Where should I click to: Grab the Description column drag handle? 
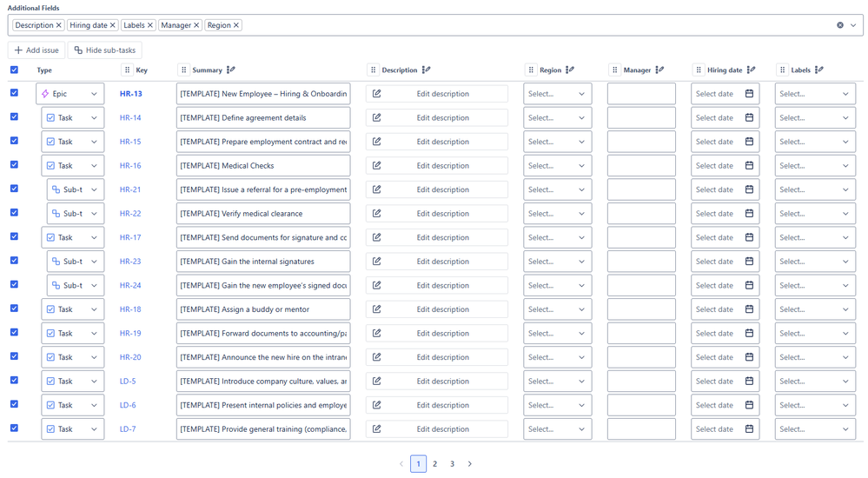tap(373, 70)
